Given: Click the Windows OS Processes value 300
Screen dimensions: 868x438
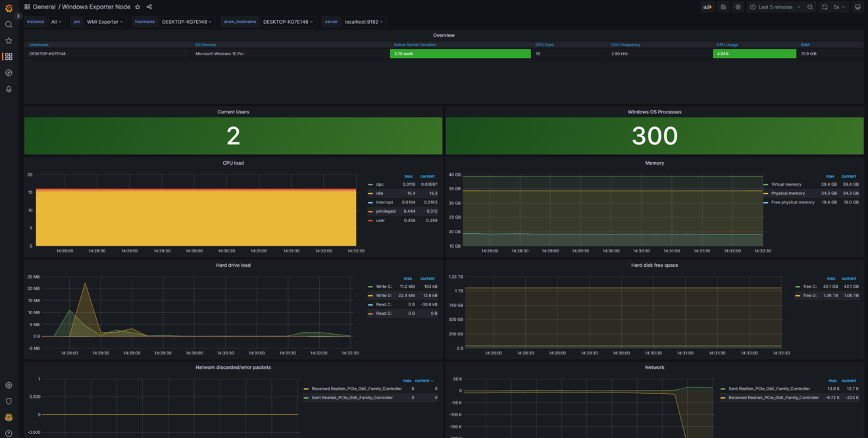Looking at the screenshot, I should [x=654, y=136].
